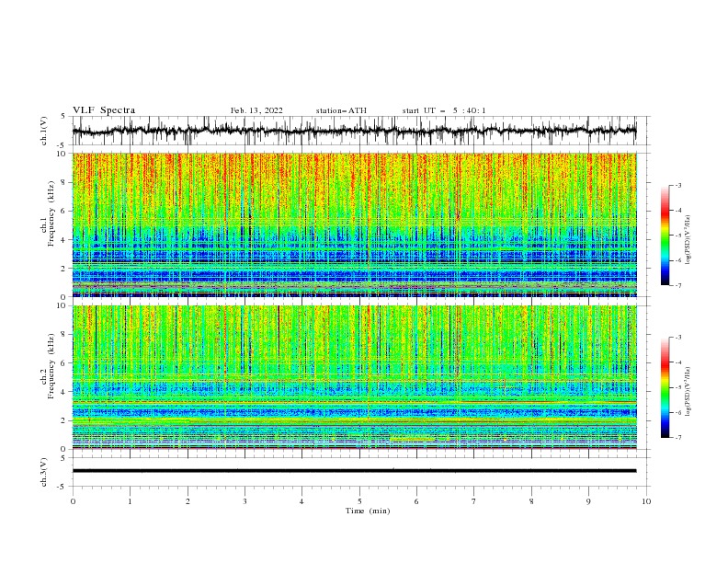This screenshot has height=563, width=728.
Task: Click the time axis tick label "9"
Action: pos(588,501)
